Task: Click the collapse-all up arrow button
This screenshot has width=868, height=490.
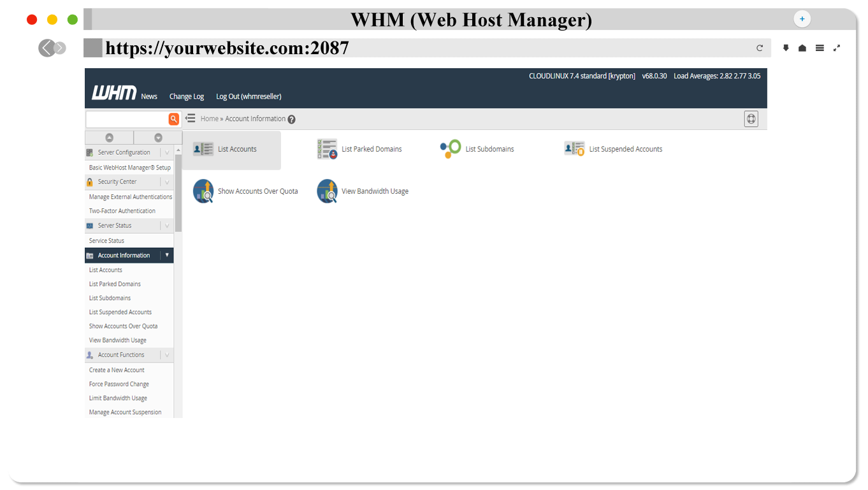Action: (109, 138)
